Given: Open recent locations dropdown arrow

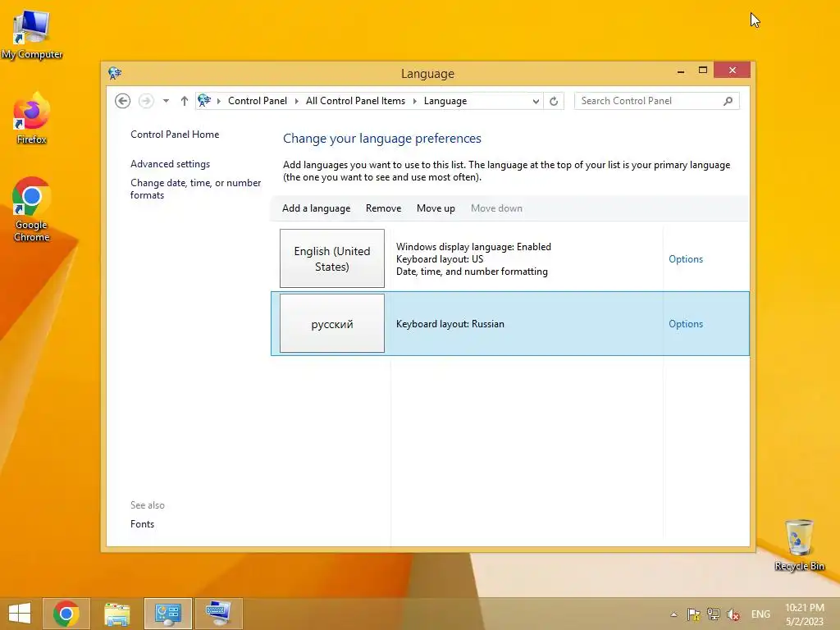Looking at the screenshot, I should [166, 101].
